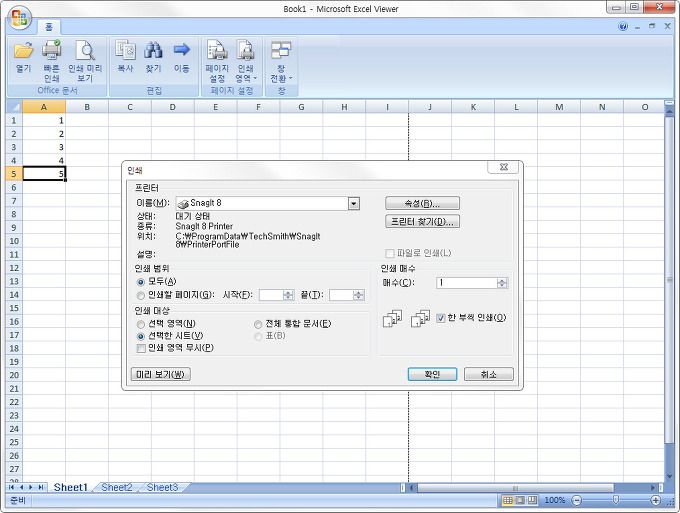Select column A header
The width and height of the screenshot is (680, 513).
[44, 107]
